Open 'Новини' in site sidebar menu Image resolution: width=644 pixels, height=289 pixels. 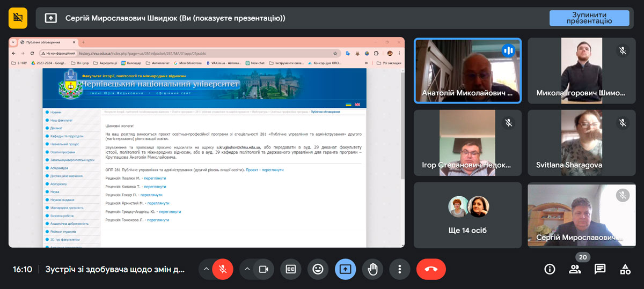pyautogui.click(x=56, y=113)
